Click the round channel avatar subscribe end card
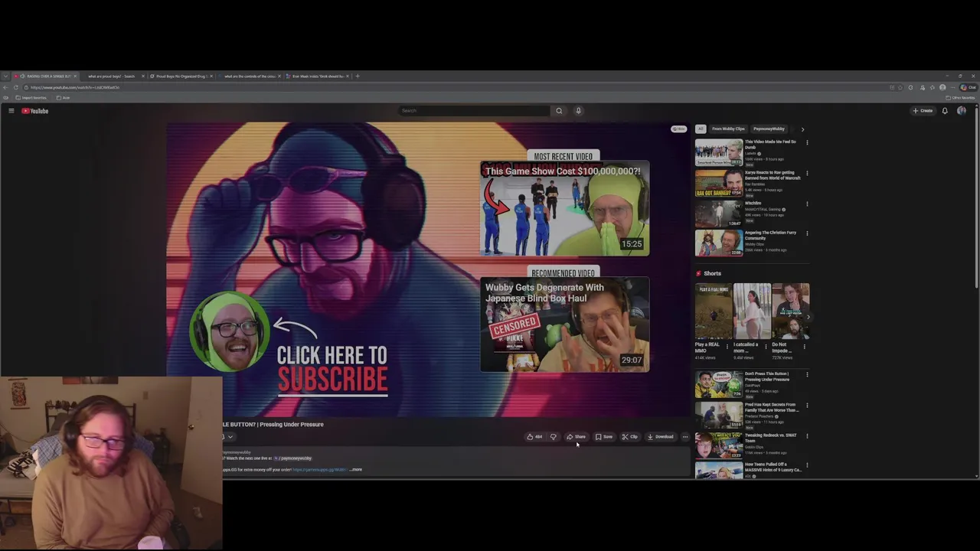The image size is (980, 551). tap(229, 331)
